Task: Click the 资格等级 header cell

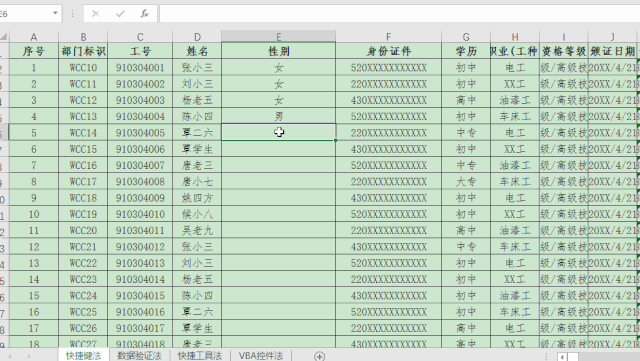Action: pos(564,51)
